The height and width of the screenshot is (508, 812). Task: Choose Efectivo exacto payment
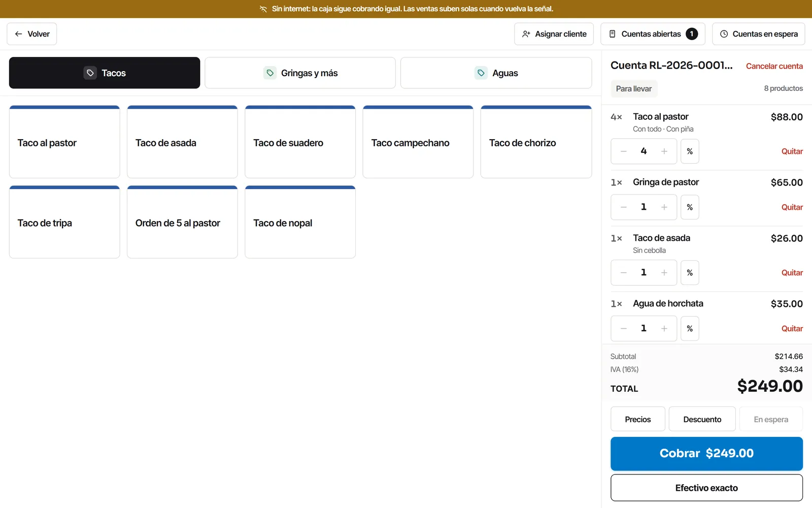pos(706,488)
